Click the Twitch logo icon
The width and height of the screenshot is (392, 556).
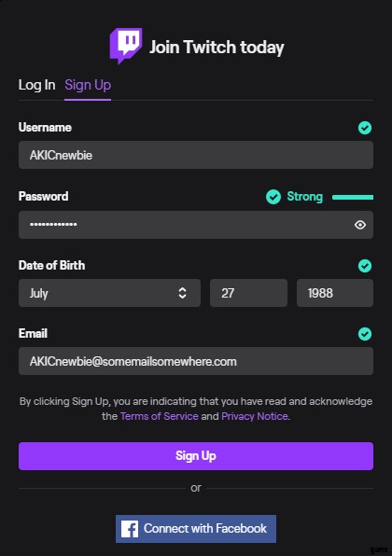coord(126,46)
